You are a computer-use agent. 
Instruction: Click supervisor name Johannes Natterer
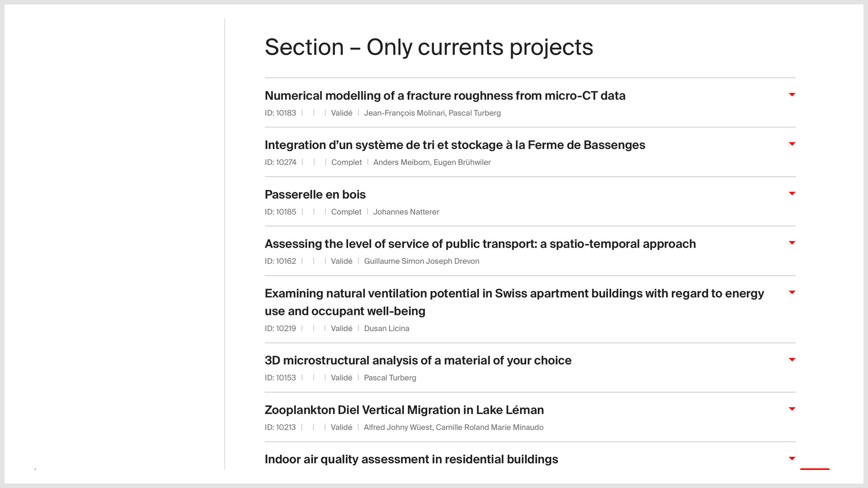pyautogui.click(x=406, y=211)
